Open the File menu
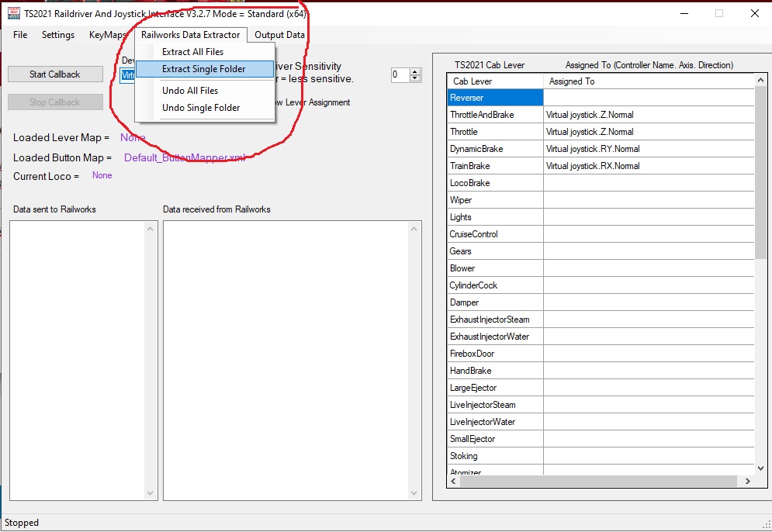This screenshot has width=772, height=532. 20,35
